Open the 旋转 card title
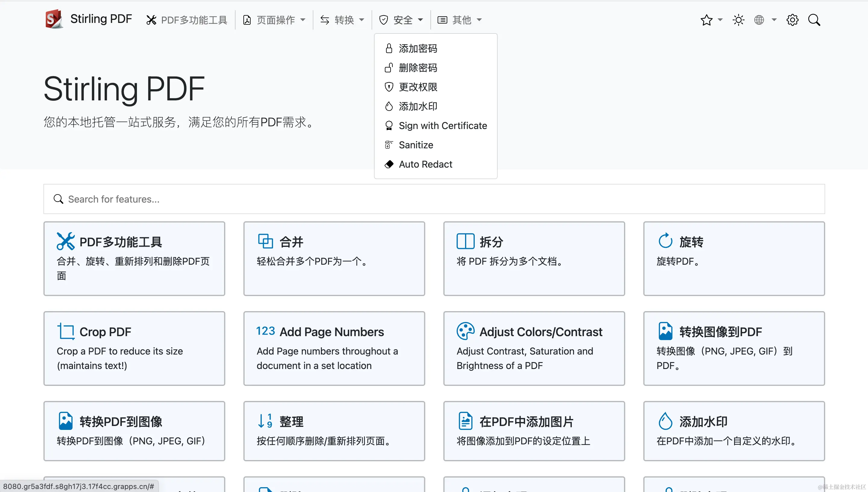 (x=692, y=242)
